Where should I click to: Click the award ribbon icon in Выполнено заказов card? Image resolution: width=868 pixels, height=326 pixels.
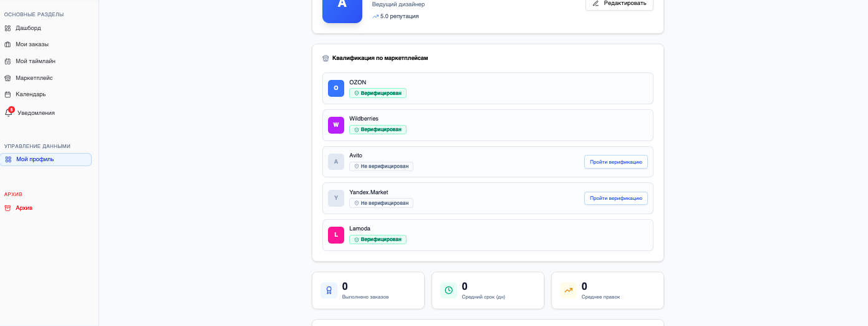(329, 290)
